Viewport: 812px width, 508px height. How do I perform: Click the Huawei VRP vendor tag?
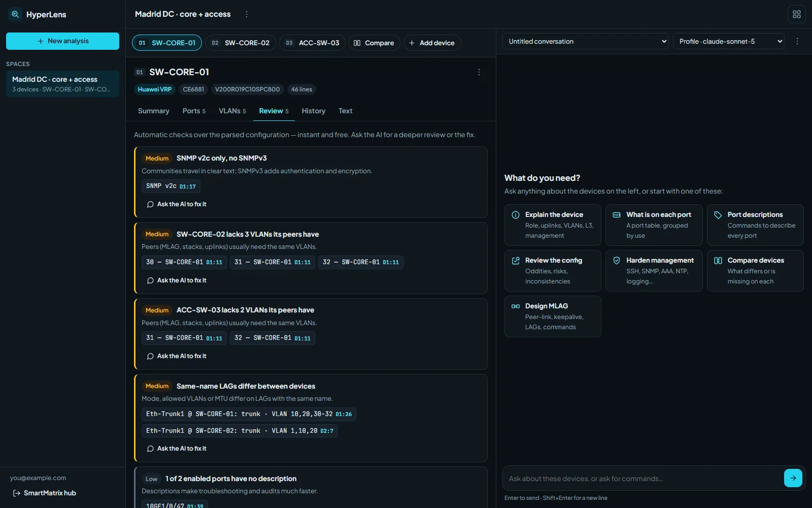pos(155,89)
